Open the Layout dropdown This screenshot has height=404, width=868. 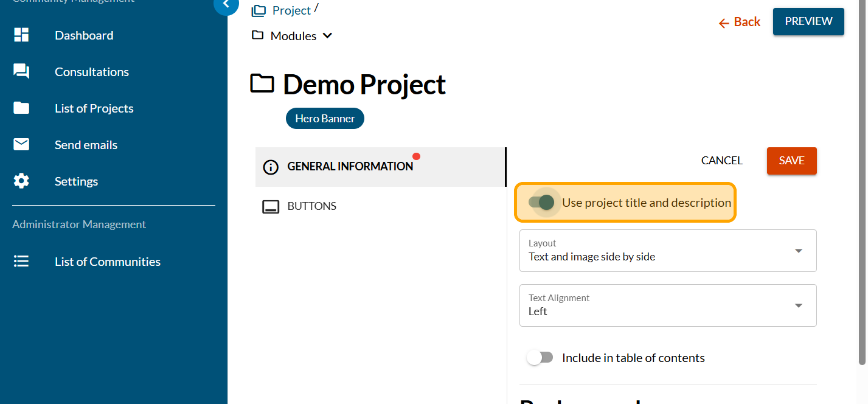click(x=667, y=251)
